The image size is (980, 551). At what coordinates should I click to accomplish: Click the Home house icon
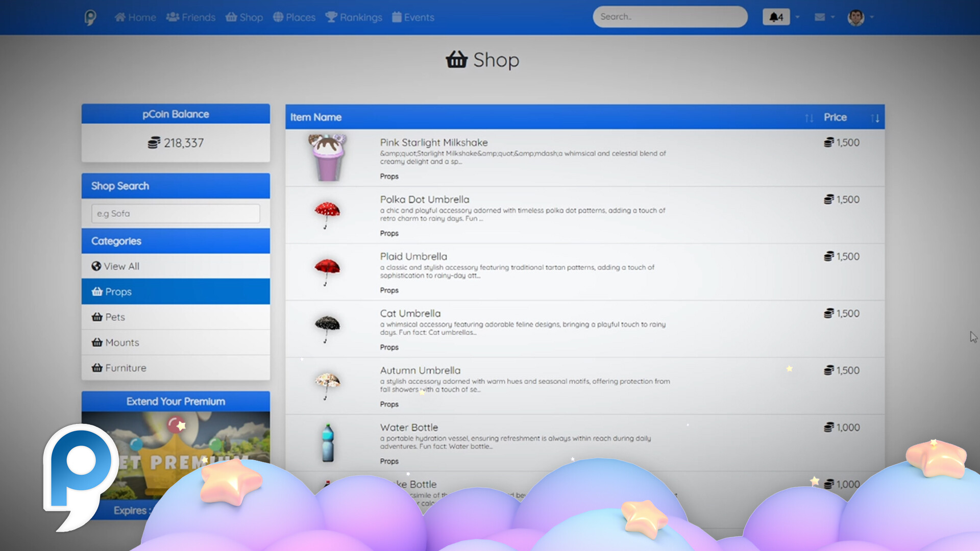[x=120, y=16]
